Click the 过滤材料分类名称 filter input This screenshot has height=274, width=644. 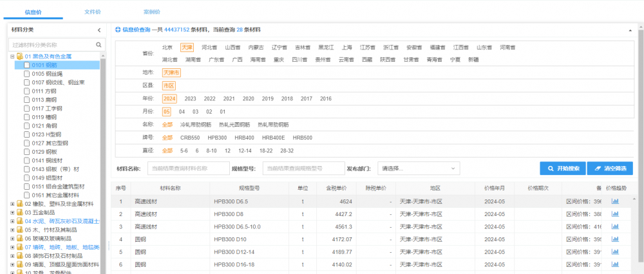pos(57,45)
